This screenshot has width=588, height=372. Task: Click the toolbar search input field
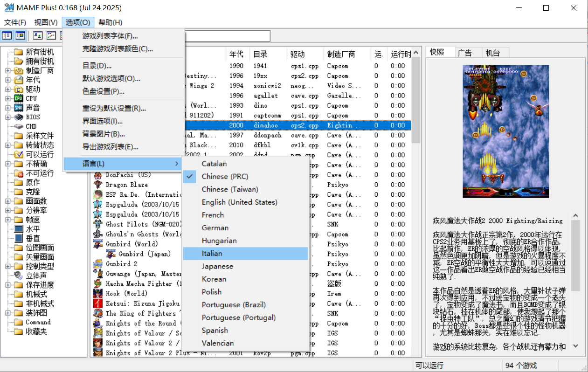click(x=228, y=36)
